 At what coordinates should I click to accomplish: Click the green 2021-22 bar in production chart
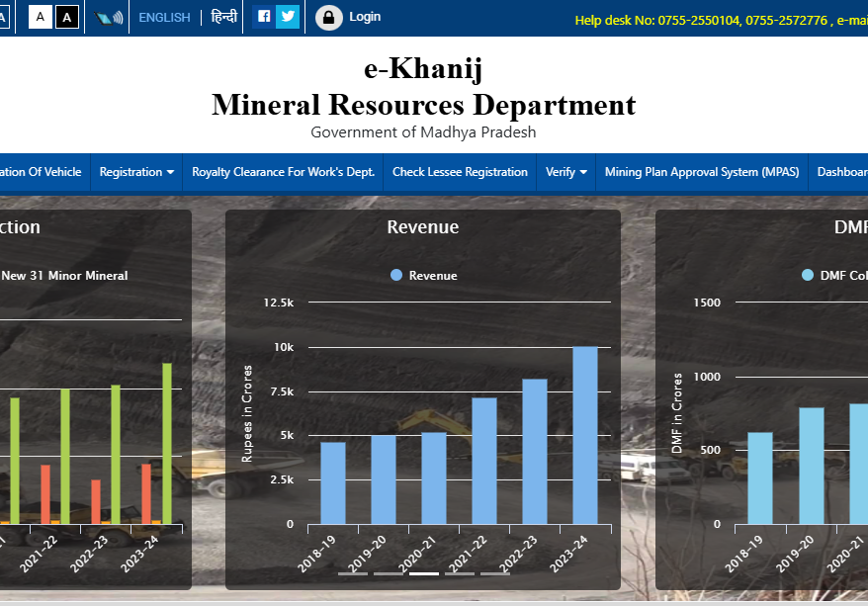pos(65,456)
